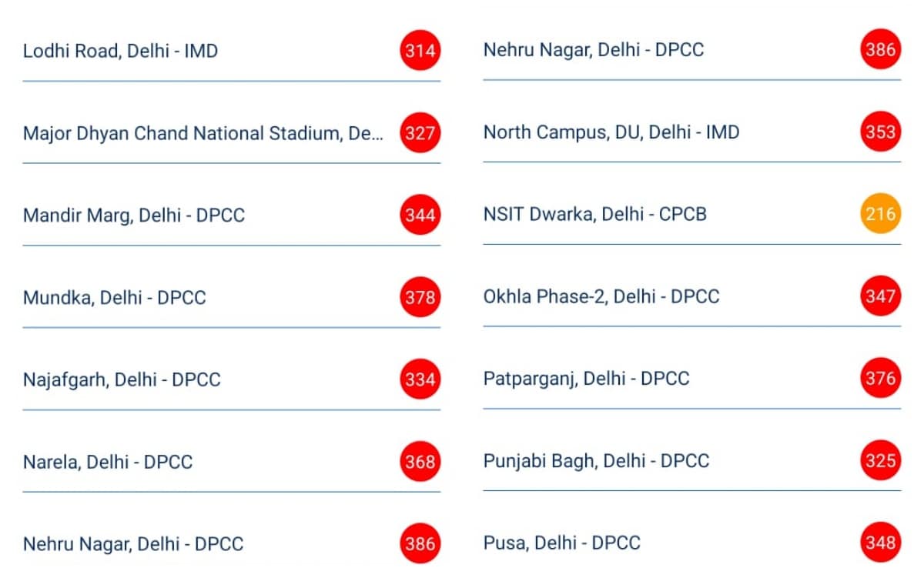Screen dimensions: 924x568
Task: Open the Pusa, Delhi - DPCC station
Action: (x=561, y=543)
